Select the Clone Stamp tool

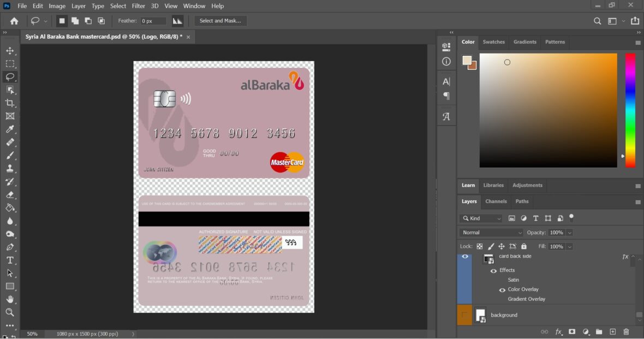[10, 169]
